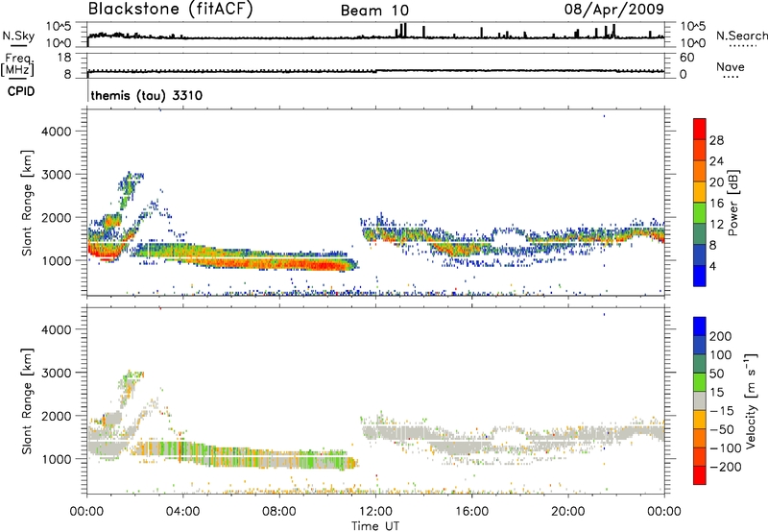The height and width of the screenshot is (532, 768).
Task: Click the 10^0 tick beside N.Sky
Action: [59, 43]
